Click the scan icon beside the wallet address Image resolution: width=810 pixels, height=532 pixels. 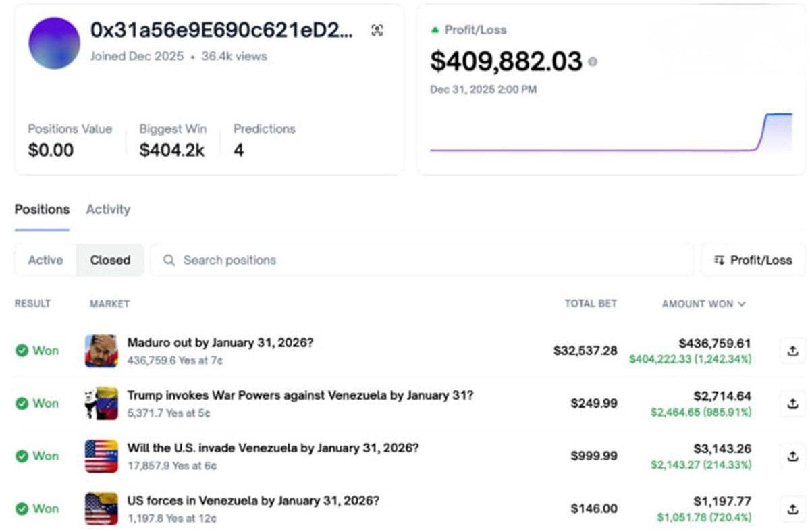(x=377, y=30)
